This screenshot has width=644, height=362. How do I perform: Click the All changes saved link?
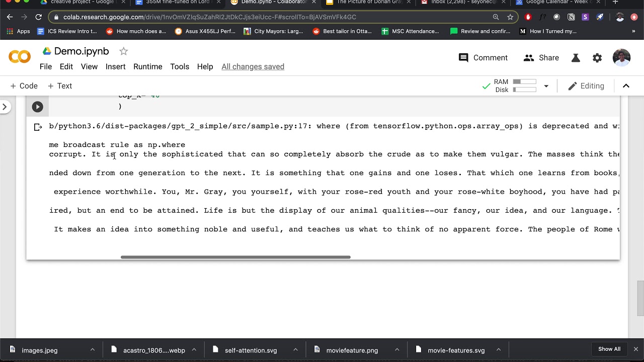pos(253,66)
